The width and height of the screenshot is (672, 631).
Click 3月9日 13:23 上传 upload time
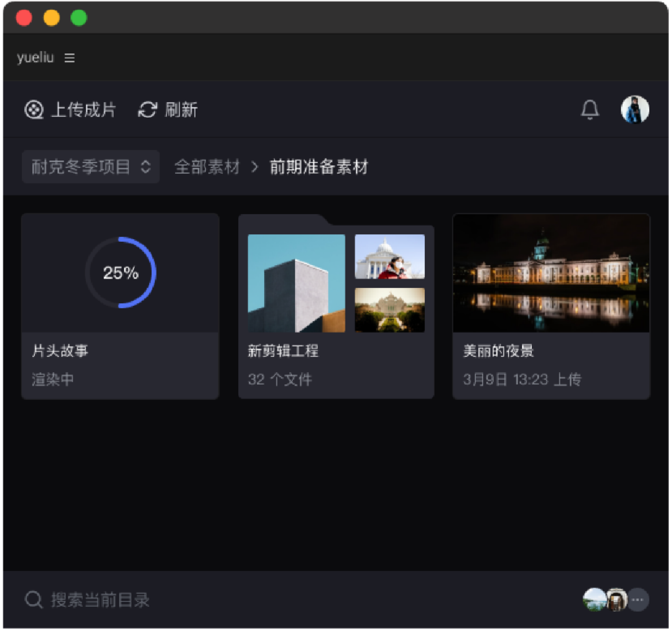(x=522, y=380)
